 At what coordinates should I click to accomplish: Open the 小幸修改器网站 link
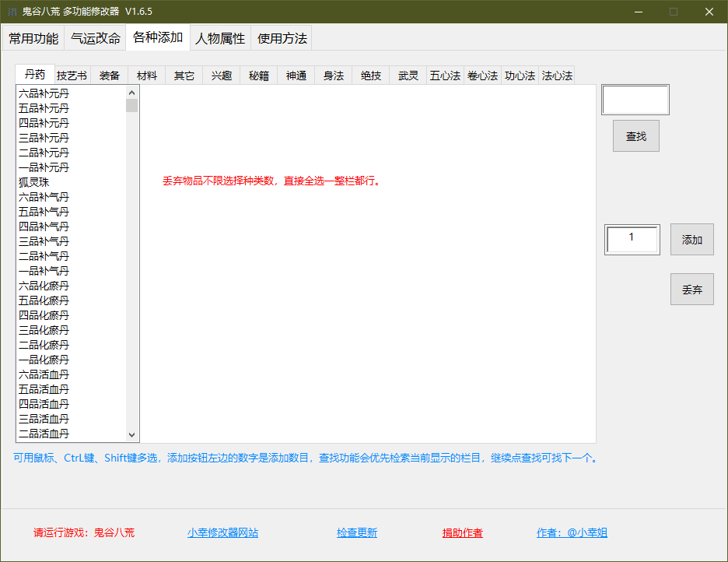[x=223, y=532]
